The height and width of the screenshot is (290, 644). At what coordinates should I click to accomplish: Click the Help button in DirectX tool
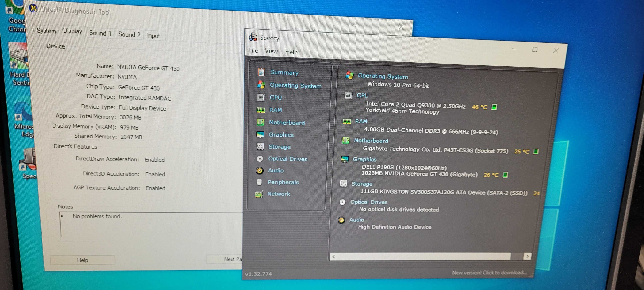click(x=83, y=260)
